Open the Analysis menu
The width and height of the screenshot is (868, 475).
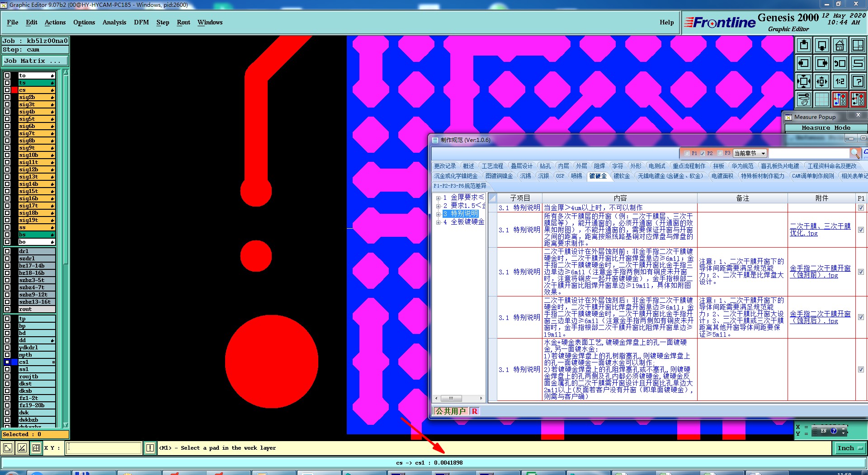114,22
